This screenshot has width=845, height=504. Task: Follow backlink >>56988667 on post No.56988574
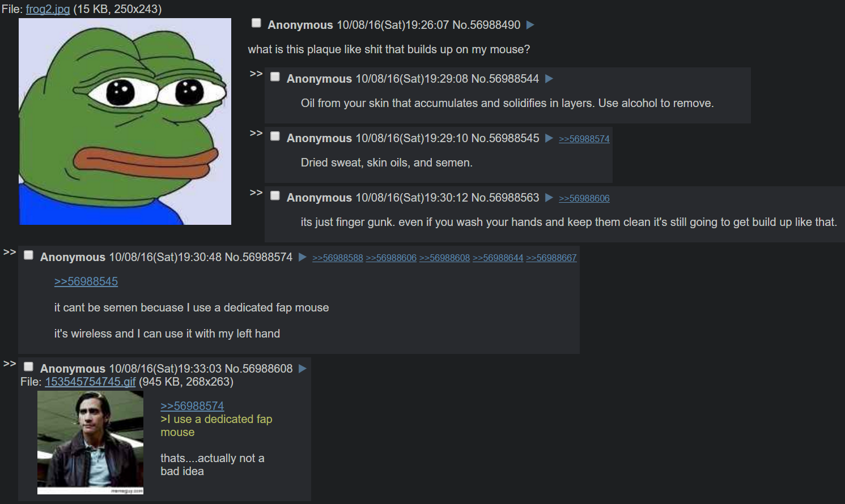point(551,258)
